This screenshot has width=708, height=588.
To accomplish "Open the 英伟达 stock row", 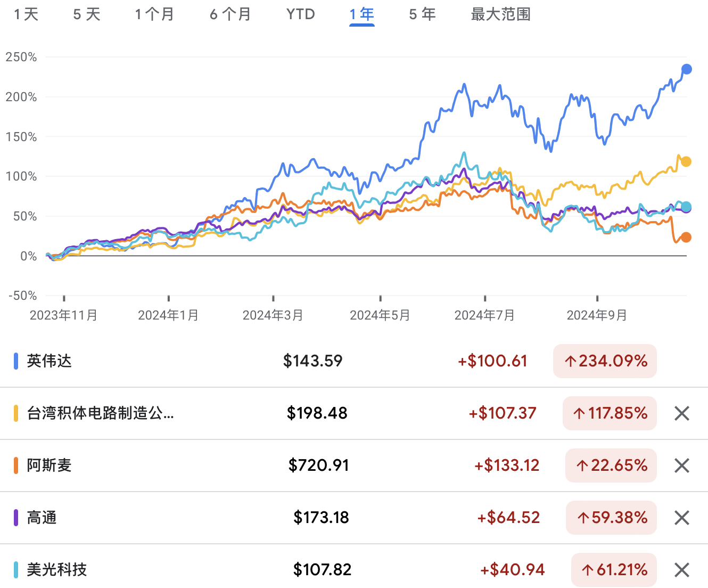I will (x=354, y=361).
